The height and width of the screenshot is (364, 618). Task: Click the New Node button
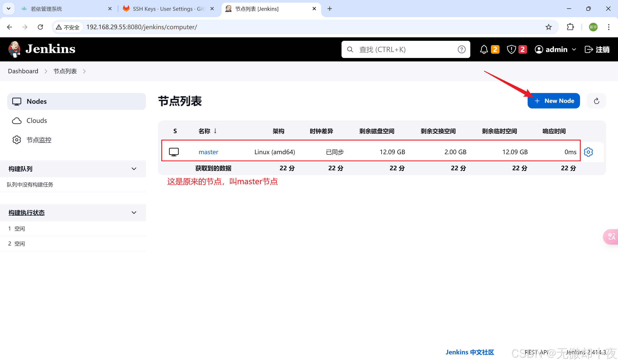(554, 101)
